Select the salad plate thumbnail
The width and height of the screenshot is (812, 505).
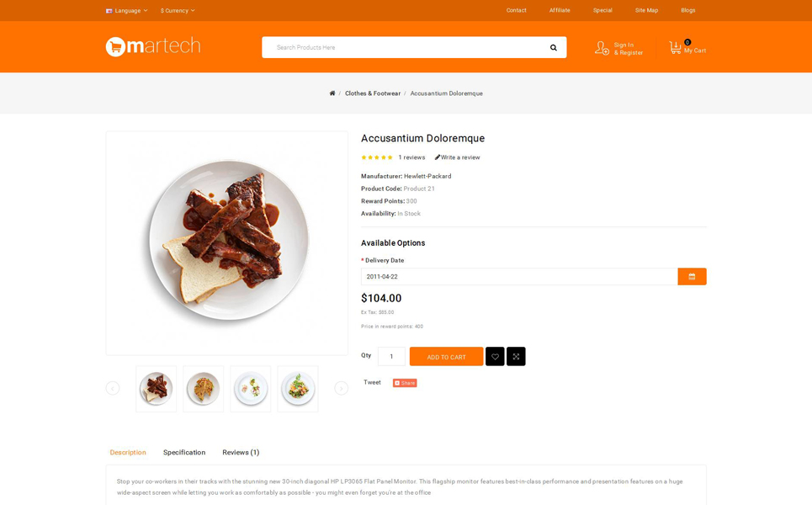298,389
